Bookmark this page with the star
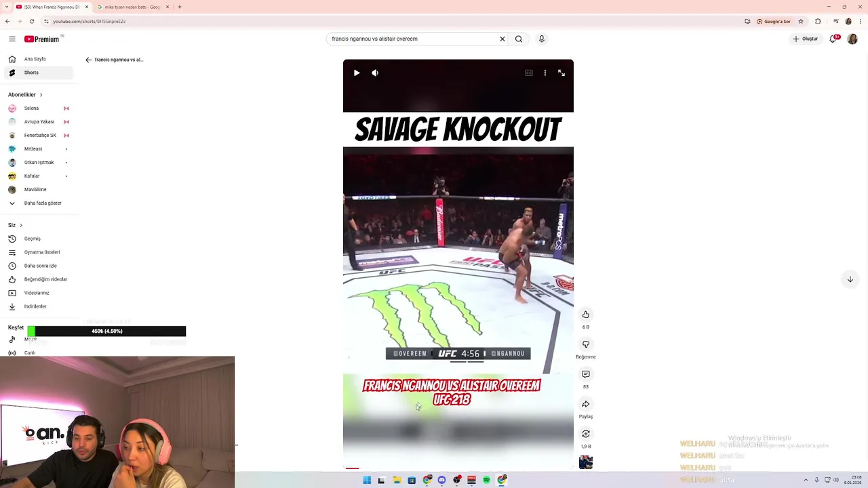This screenshot has width=868, height=488. (801, 21)
